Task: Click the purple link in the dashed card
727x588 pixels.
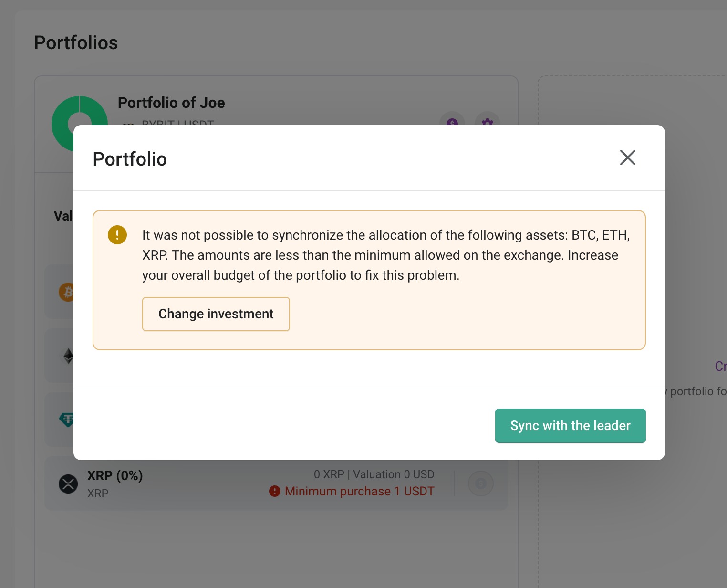Action: pyautogui.click(x=720, y=366)
